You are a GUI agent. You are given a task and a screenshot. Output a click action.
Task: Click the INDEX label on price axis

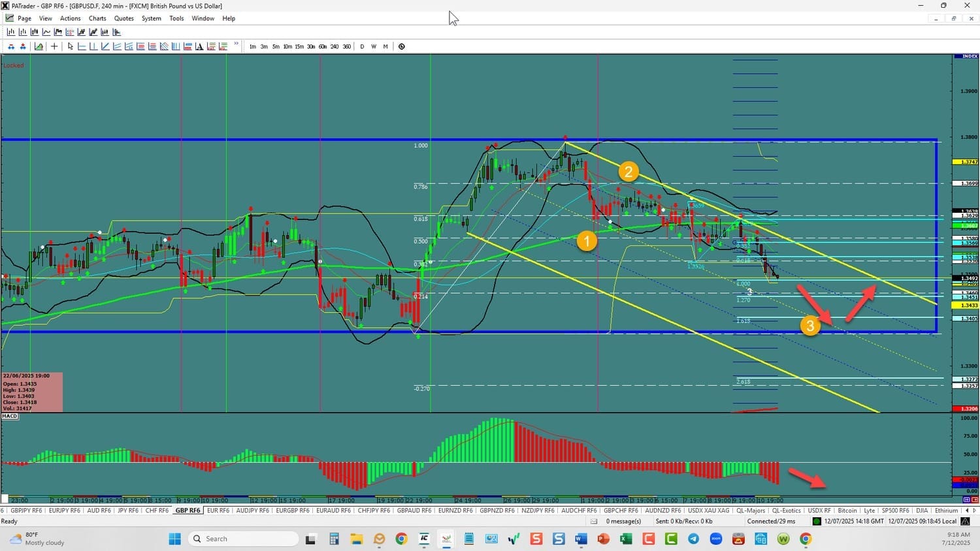[x=966, y=56]
